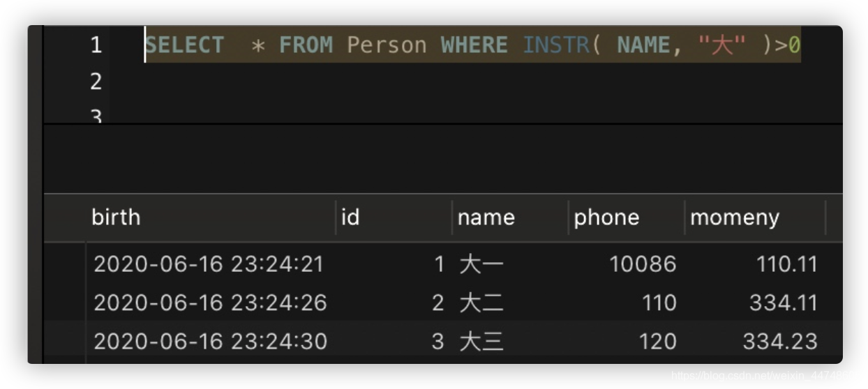Select the id cell in the 大一 row
This screenshot has width=868, height=389.
coord(439,264)
